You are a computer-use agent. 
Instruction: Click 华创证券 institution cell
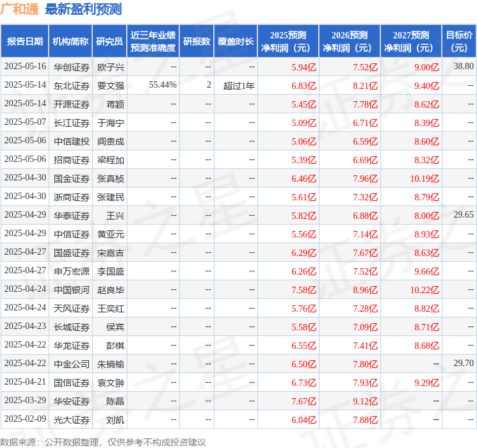72,67
